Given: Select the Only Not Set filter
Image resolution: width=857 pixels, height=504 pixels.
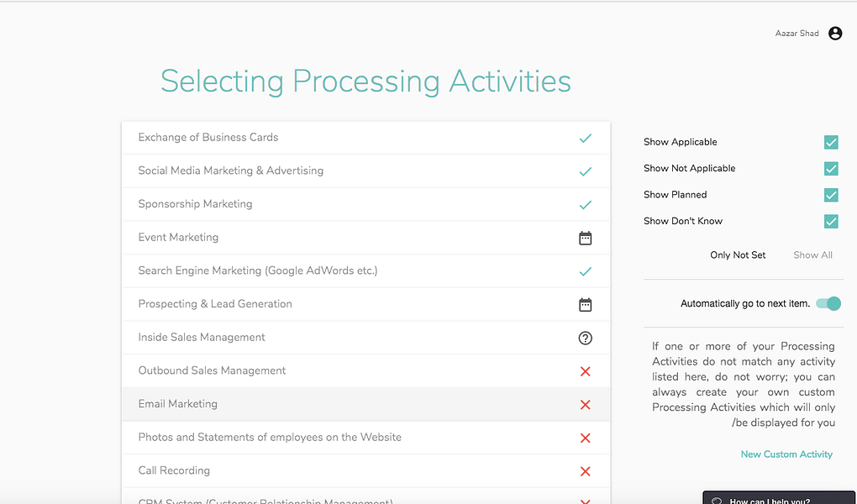Looking at the screenshot, I should click(x=738, y=255).
